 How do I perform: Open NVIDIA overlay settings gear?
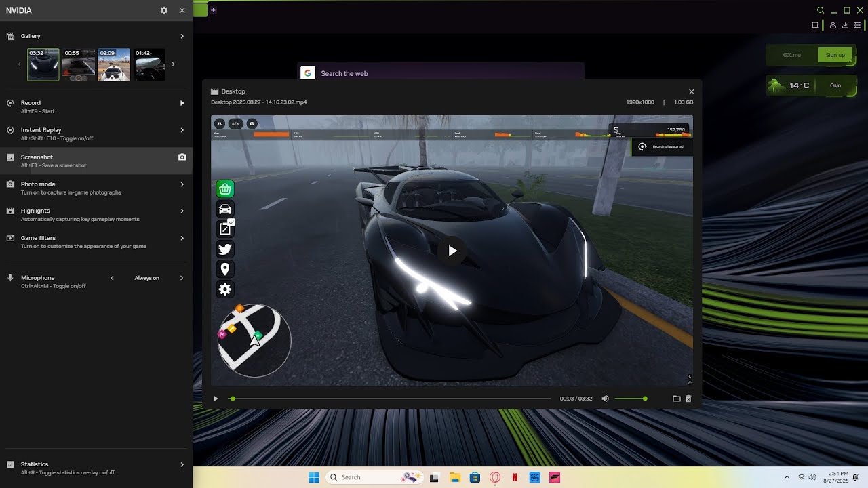click(164, 10)
